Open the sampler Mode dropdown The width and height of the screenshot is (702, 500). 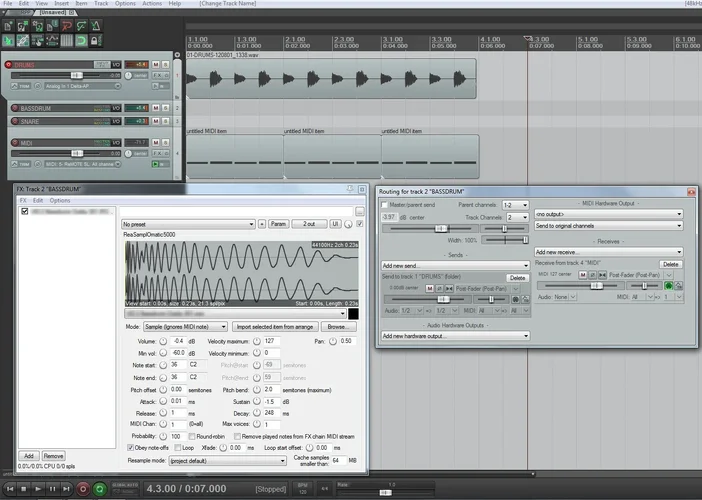pos(185,327)
